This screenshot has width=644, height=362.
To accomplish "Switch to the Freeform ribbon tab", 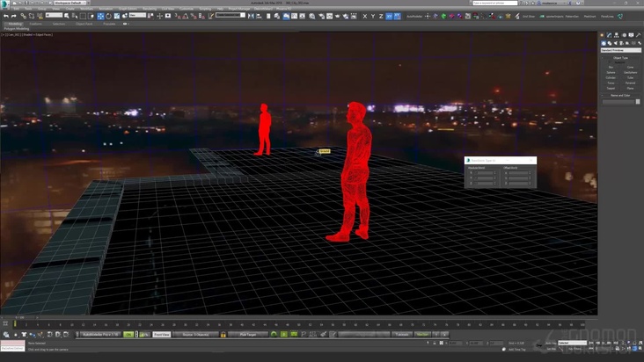I will tap(36, 24).
